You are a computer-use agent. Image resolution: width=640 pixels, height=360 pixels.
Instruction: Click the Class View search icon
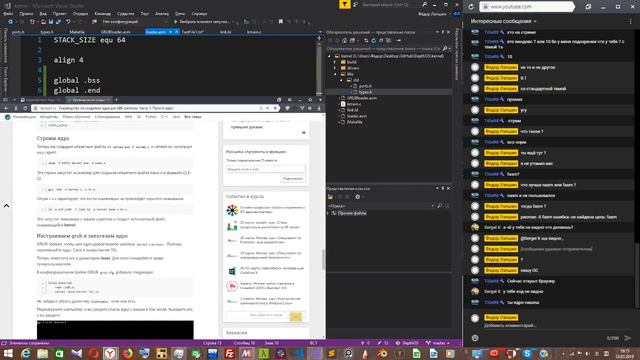pyautogui.click(x=440, y=206)
